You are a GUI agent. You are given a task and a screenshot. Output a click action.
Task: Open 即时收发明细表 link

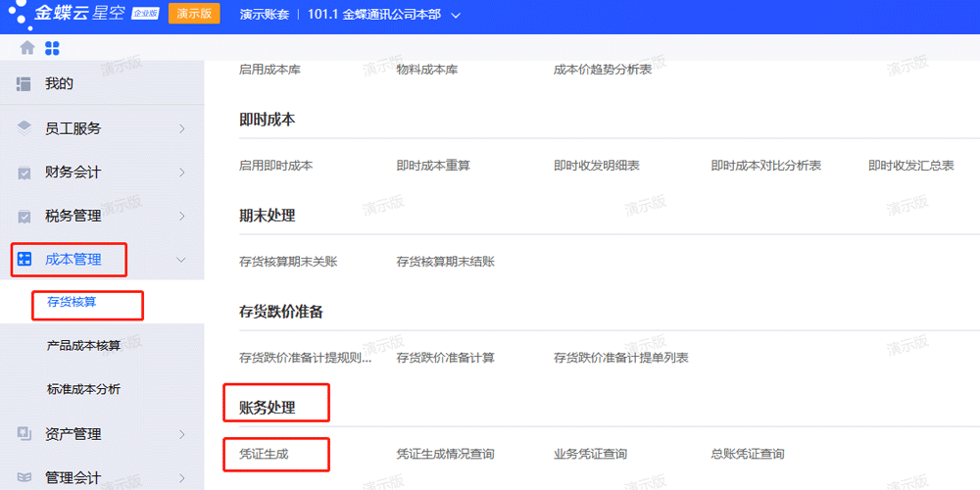[x=596, y=166]
